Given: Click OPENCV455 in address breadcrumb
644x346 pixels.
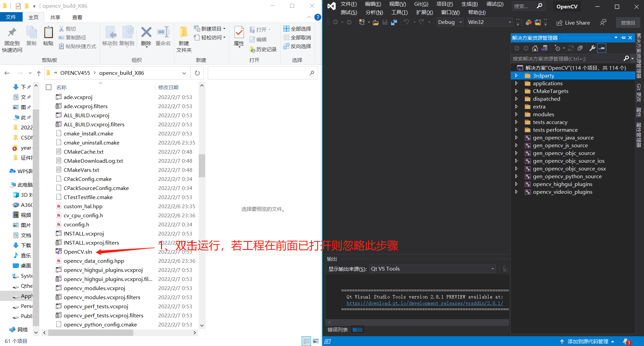Looking at the screenshot, I should click(x=75, y=73).
